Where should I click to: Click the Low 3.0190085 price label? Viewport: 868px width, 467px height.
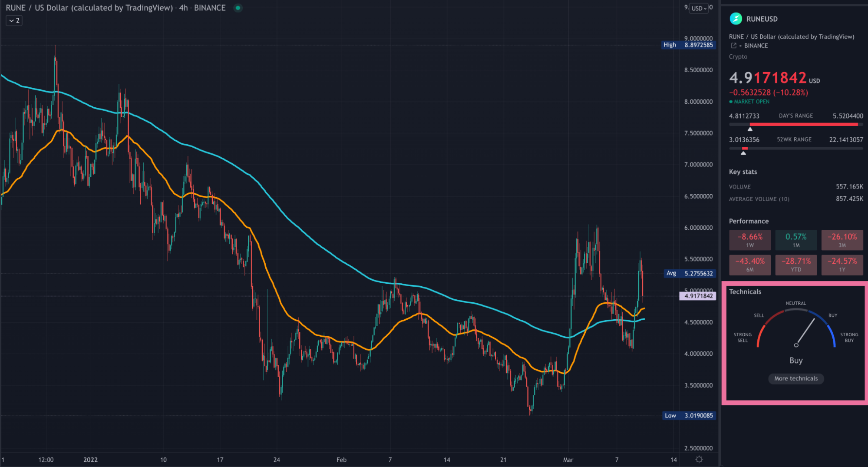[x=689, y=415]
